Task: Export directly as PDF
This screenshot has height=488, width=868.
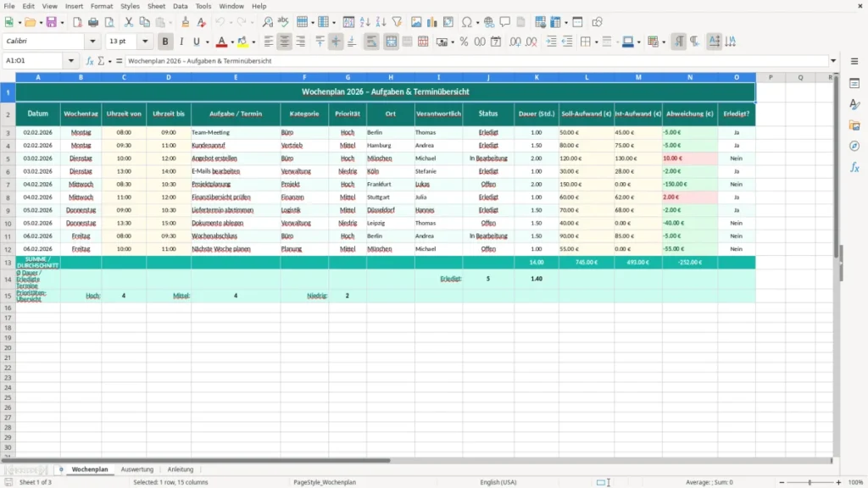Action: (77, 22)
